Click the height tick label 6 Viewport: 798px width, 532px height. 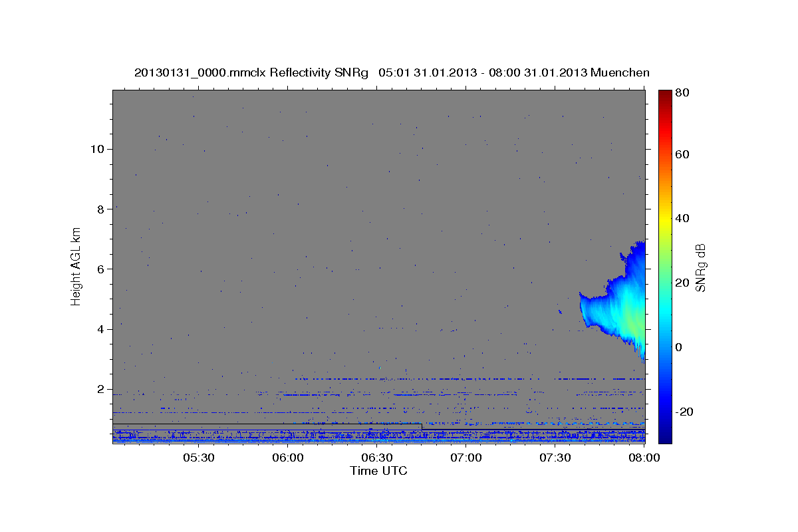coord(100,269)
